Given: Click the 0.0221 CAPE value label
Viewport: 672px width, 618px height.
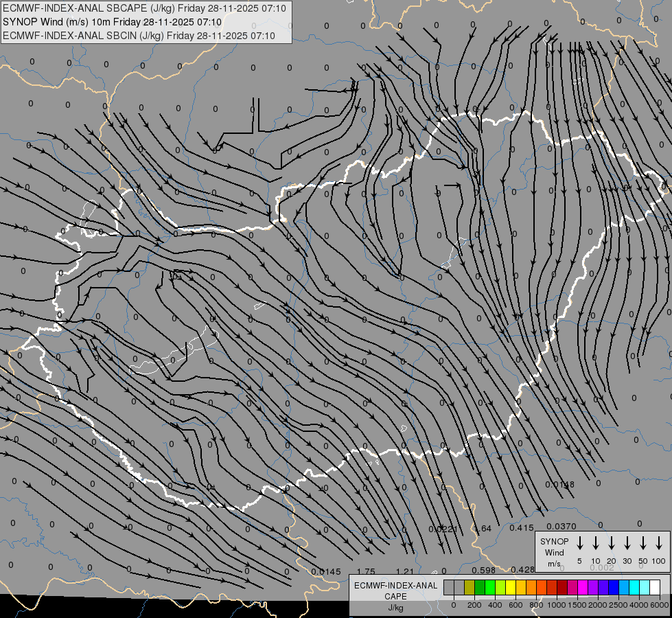Looking at the screenshot, I should pyautogui.click(x=443, y=529).
